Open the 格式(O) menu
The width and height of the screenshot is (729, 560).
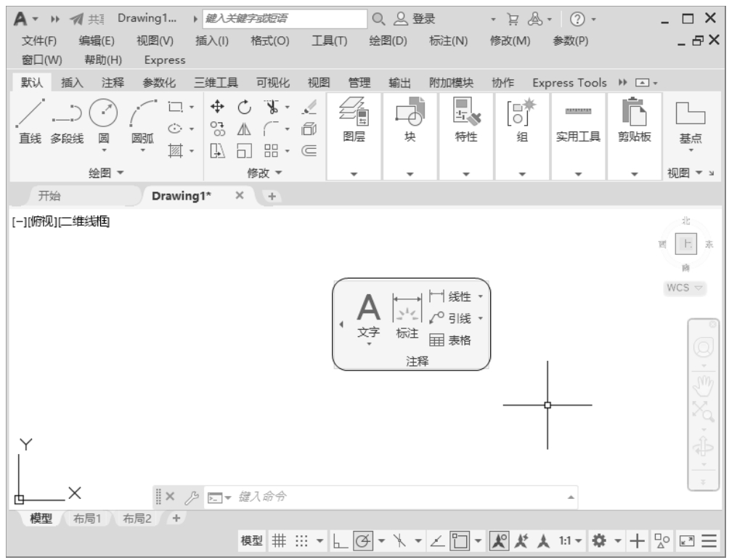pos(266,41)
